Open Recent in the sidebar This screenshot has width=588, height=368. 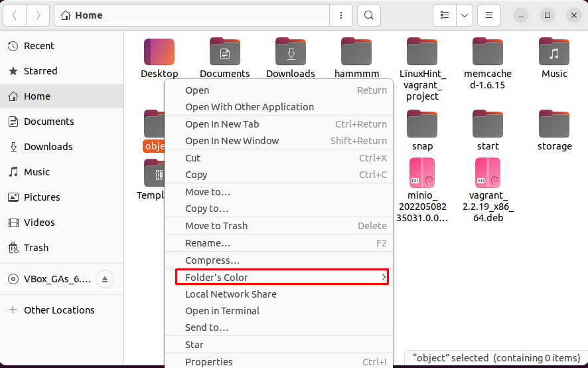[62, 46]
